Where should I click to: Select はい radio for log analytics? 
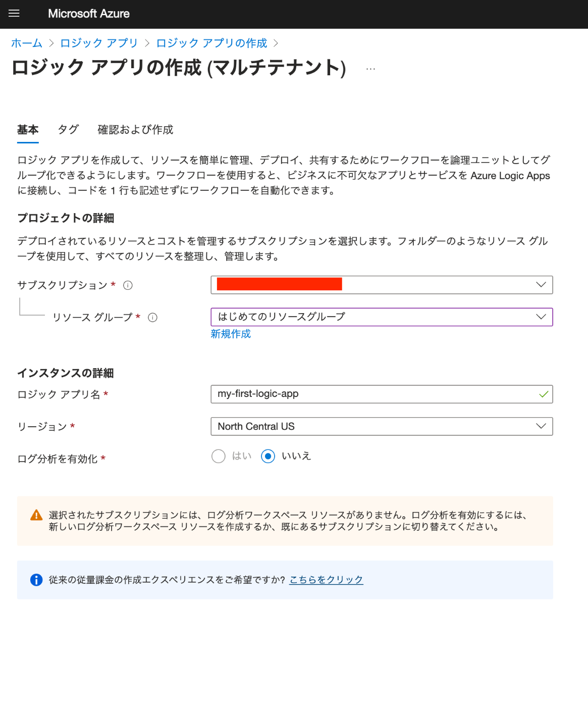pos(219,457)
